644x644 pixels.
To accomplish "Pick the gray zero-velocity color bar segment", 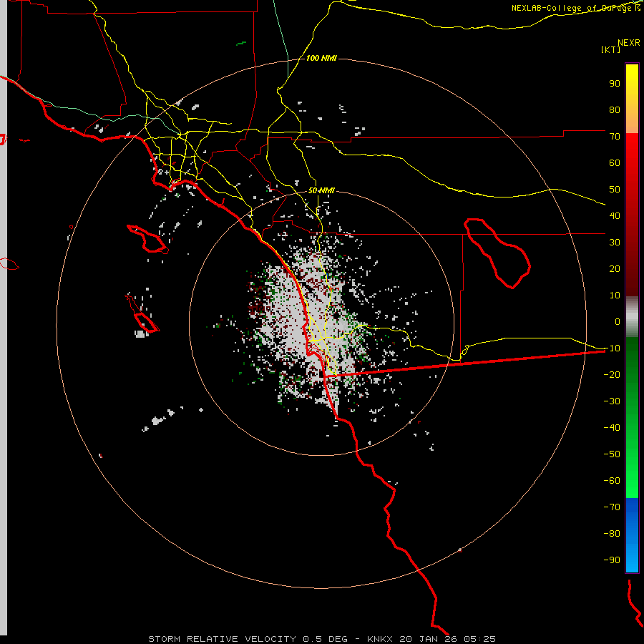I will click(632, 317).
